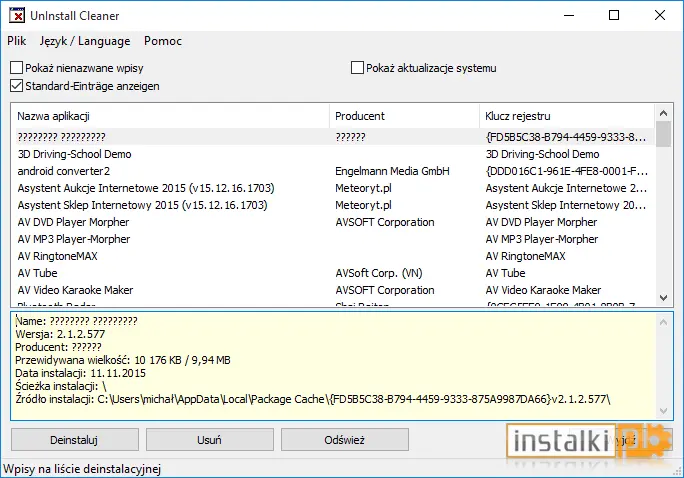The image size is (684, 478).
Task: Click the Przewidywana wielkość line in details
Action: pyautogui.click(x=123, y=360)
